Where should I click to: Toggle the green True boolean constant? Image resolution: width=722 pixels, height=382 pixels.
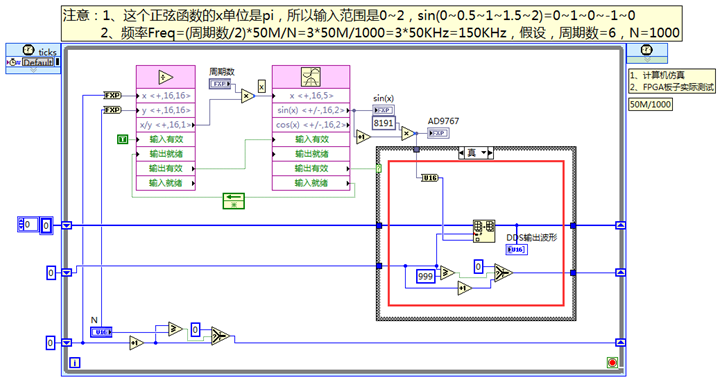pyautogui.click(x=122, y=139)
